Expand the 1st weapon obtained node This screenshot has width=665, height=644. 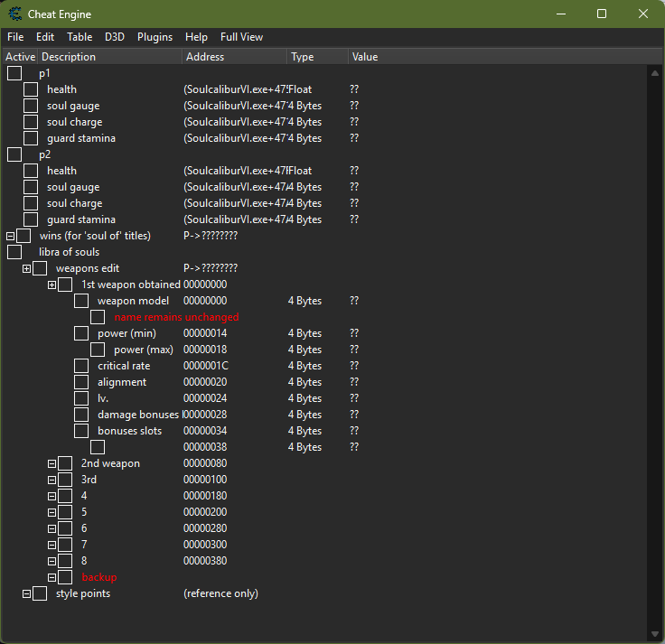point(52,285)
